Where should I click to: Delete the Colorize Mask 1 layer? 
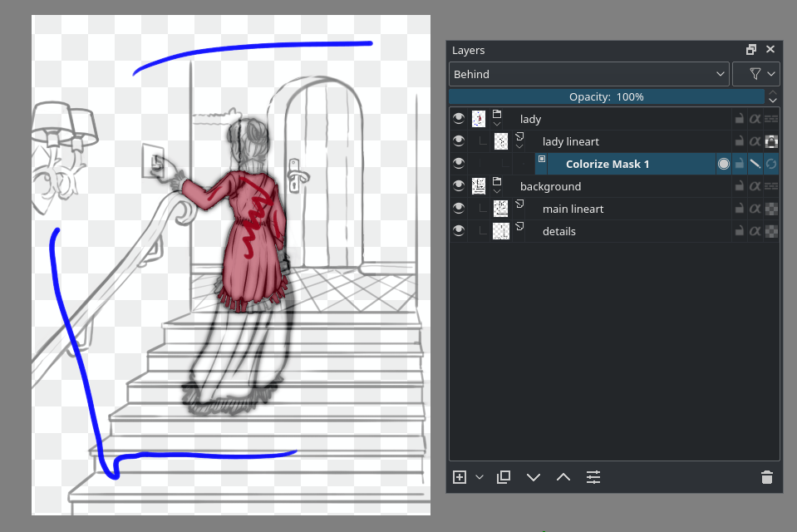tap(765, 477)
